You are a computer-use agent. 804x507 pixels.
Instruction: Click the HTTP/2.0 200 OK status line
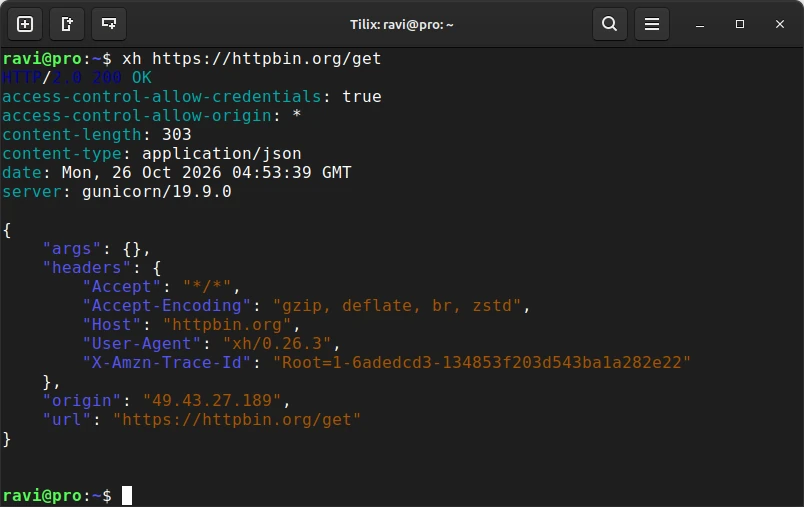pyautogui.click(x=77, y=77)
